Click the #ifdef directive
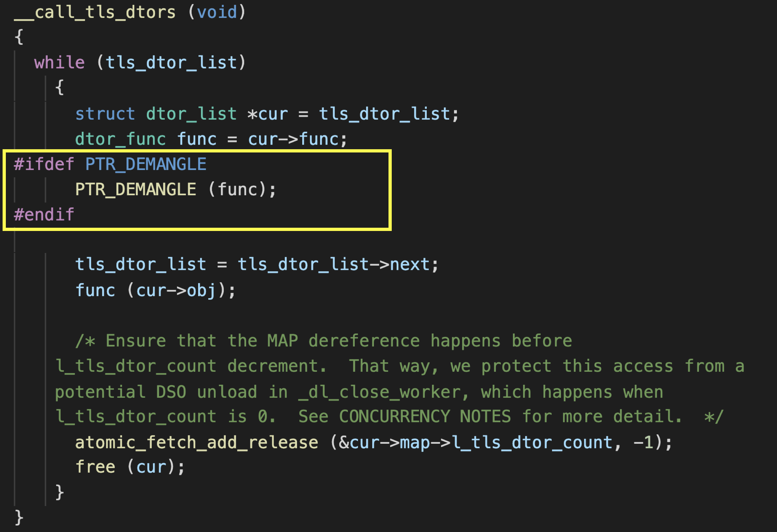 [x=44, y=164]
